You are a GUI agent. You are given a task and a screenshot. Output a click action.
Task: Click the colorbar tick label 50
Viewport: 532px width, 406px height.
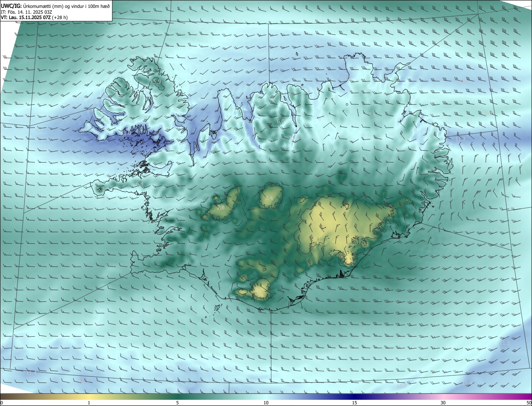tap(529, 403)
